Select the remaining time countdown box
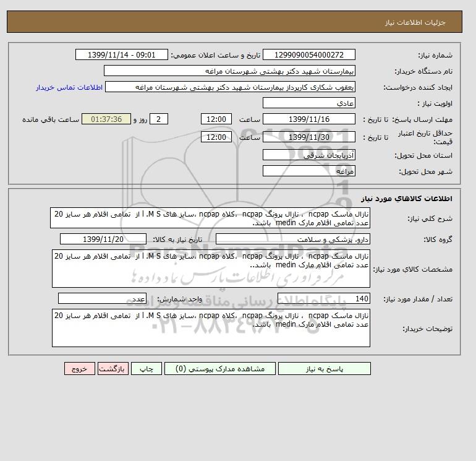Viewport: 476px width, 461px height. point(106,119)
